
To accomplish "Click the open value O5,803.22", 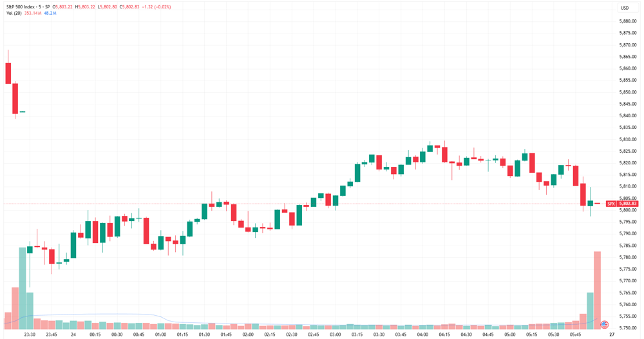I will click(x=63, y=7).
